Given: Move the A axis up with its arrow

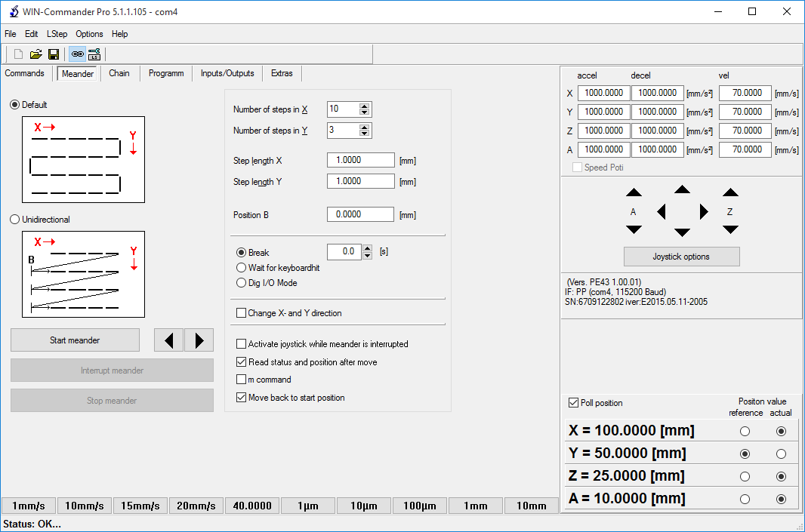Looking at the screenshot, I should tap(634, 192).
